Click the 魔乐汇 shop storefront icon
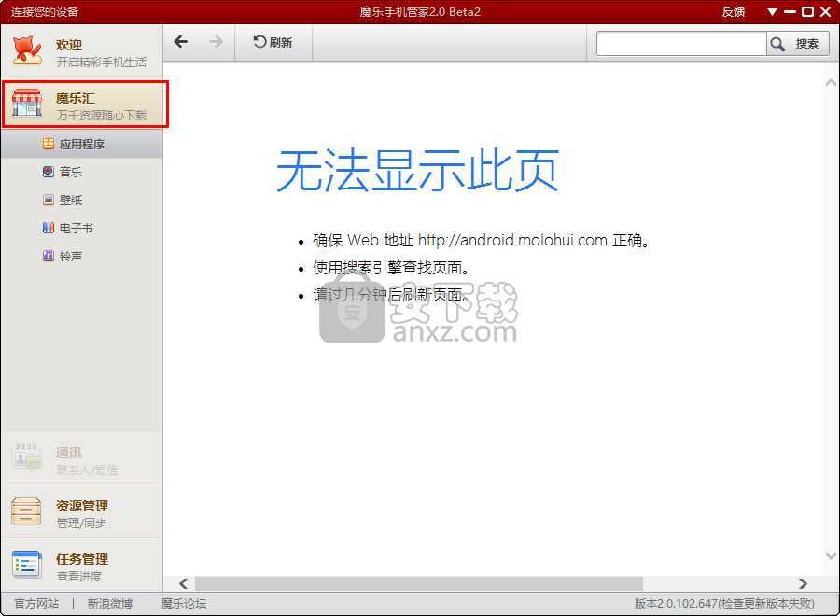The height and width of the screenshot is (616, 840). click(27, 103)
